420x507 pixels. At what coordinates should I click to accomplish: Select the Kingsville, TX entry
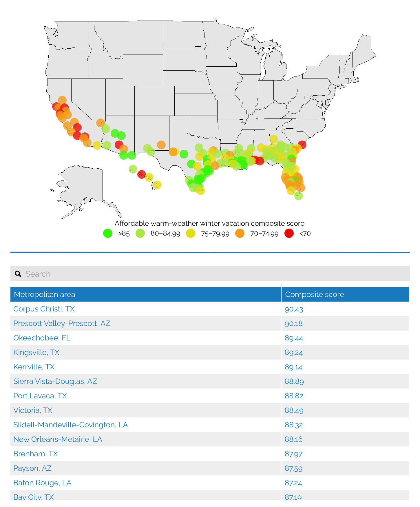pos(36,352)
